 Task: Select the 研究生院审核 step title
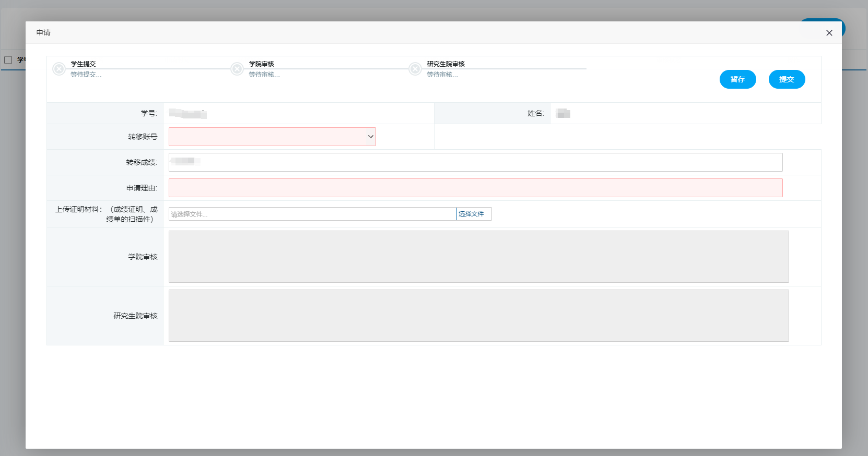pos(446,64)
